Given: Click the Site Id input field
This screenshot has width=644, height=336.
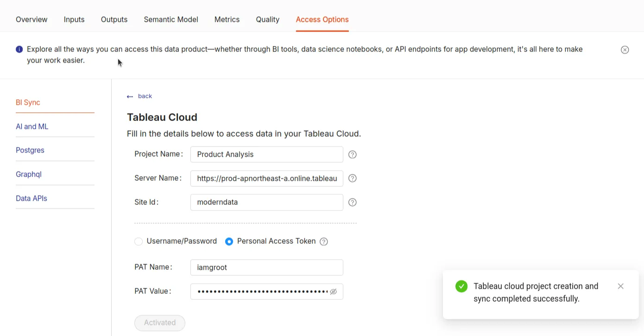Looking at the screenshot, I should pyautogui.click(x=267, y=202).
